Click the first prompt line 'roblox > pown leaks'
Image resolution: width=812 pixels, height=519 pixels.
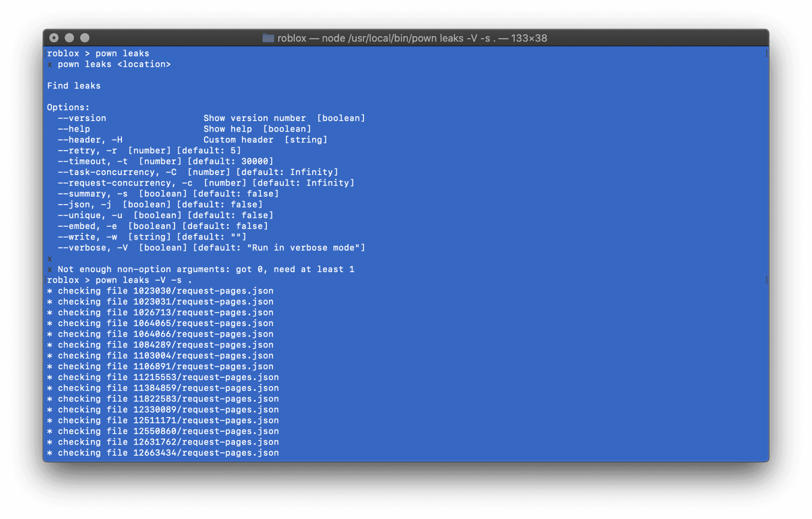(x=98, y=54)
